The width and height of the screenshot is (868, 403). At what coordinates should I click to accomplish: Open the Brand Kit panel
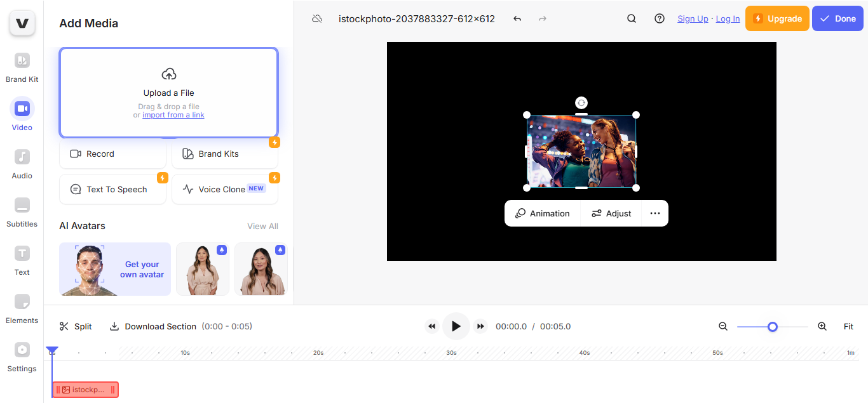point(22,67)
